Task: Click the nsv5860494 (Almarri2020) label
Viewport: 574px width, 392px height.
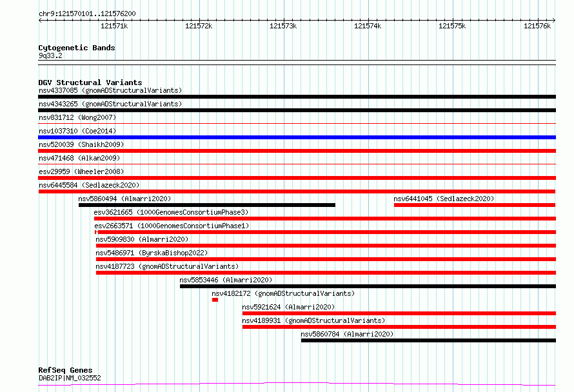Action: (124, 199)
